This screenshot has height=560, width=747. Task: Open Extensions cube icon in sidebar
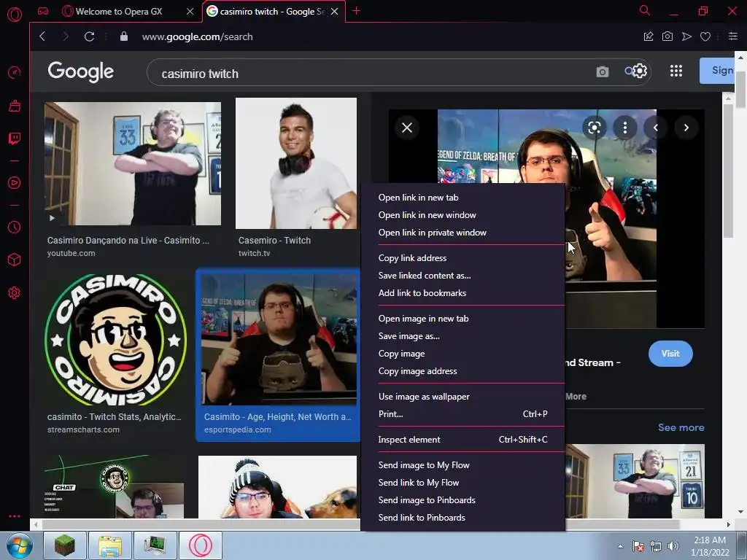point(15,260)
